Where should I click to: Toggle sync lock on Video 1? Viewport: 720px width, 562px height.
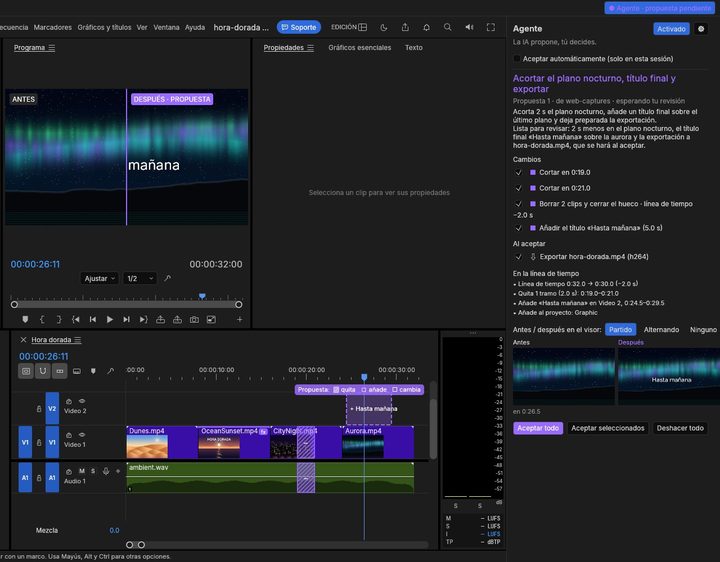[69, 435]
